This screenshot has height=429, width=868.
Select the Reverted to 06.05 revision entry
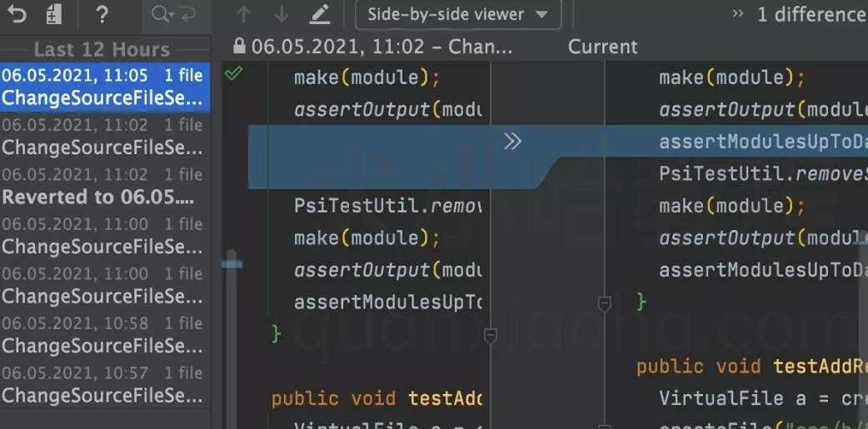105,186
